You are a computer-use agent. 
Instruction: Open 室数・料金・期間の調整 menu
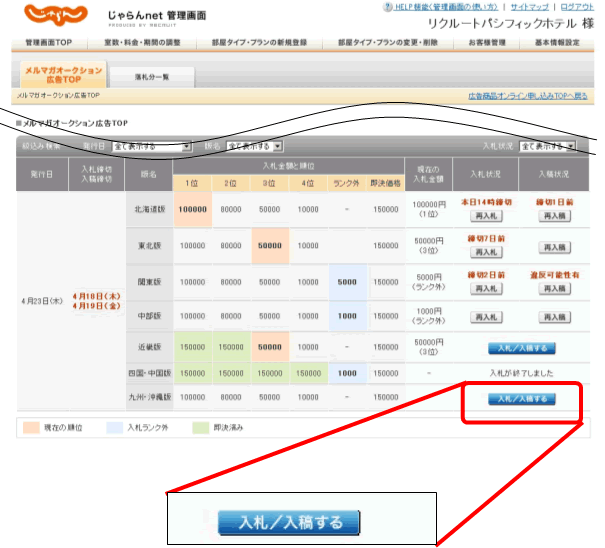pos(142,42)
